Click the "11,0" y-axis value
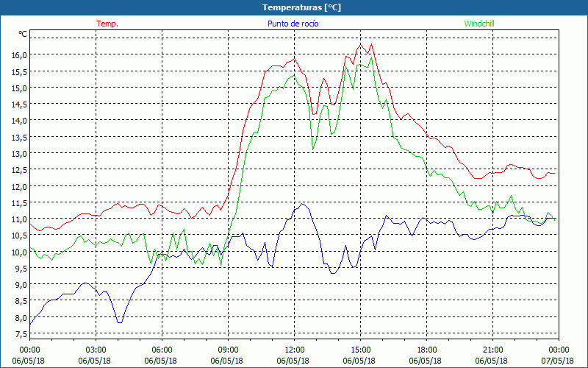The image size is (588, 368). coord(19,219)
